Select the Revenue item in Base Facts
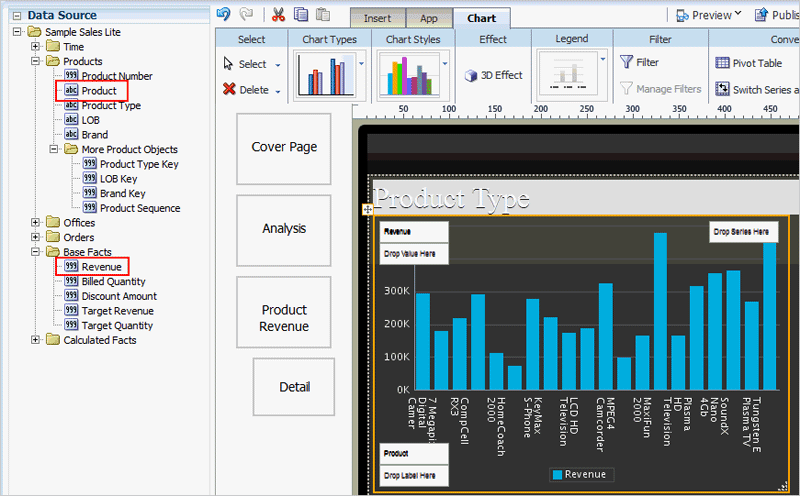 coord(101,267)
